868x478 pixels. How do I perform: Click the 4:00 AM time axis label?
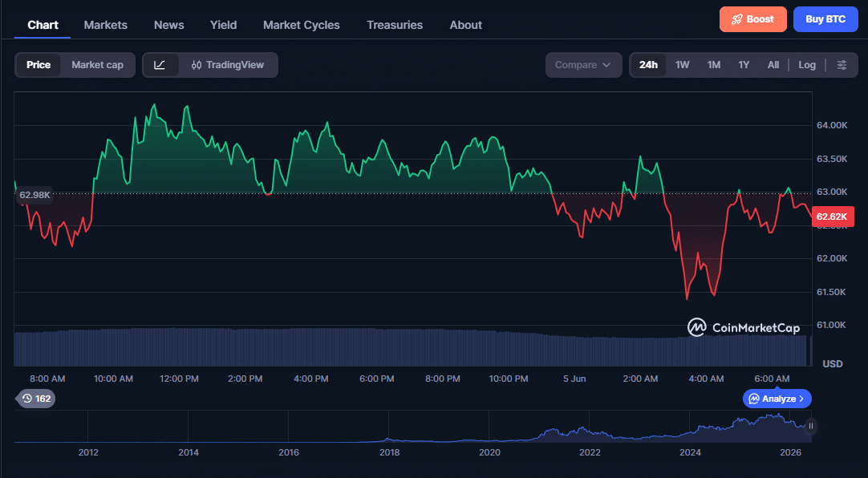(707, 379)
